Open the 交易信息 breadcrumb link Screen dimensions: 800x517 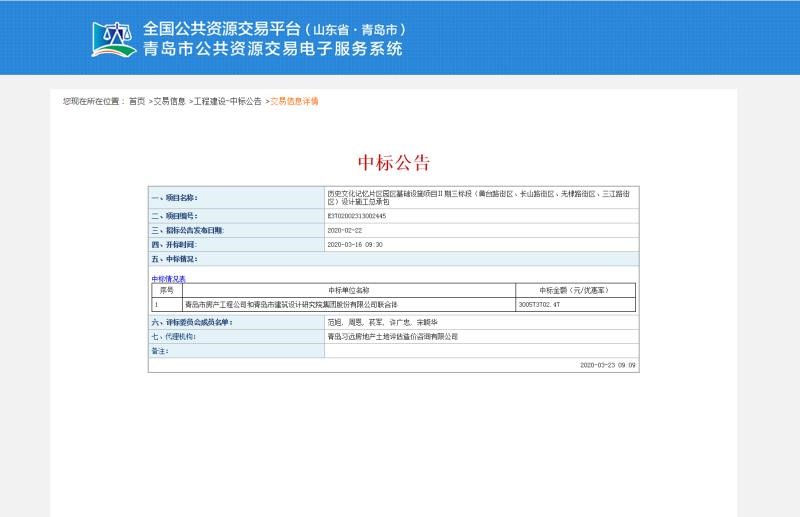[x=169, y=102]
